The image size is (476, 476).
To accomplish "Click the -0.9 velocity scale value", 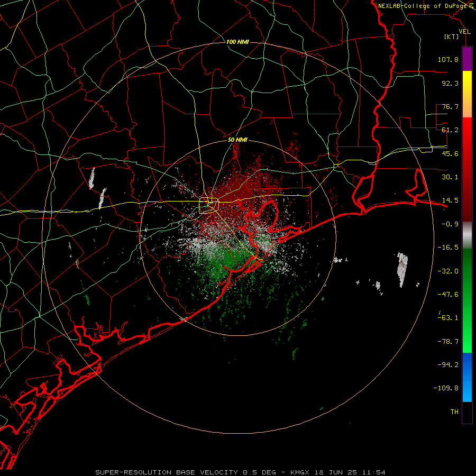I will click(x=450, y=224).
